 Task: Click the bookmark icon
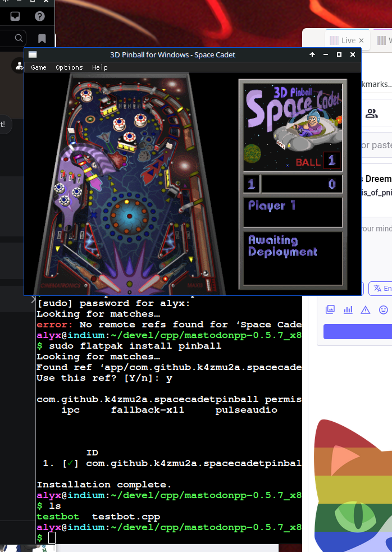point(42,39)
